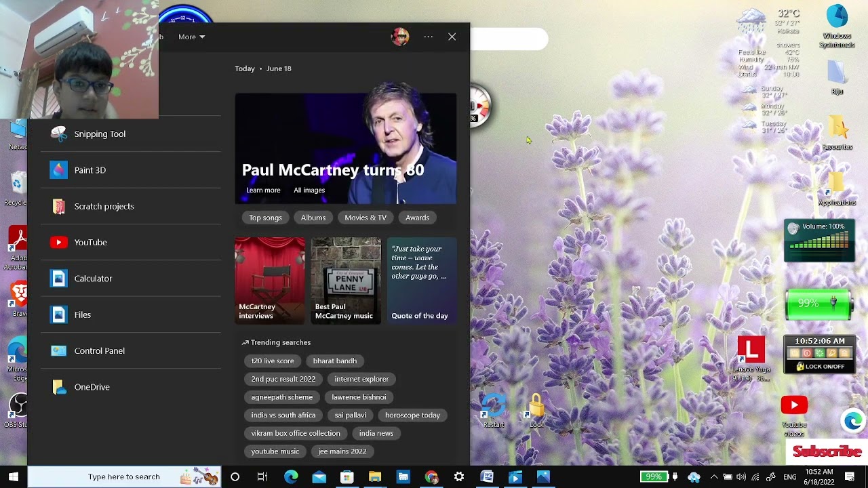Click the ENG language indicator
This screenshot has width=868, height=488.
coord(790,477)
